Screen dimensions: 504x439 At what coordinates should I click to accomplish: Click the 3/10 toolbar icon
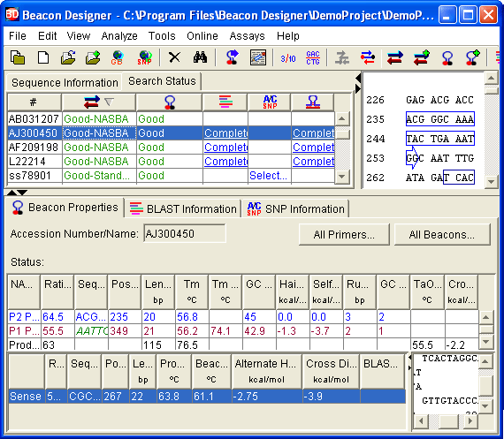click(288, 58)
